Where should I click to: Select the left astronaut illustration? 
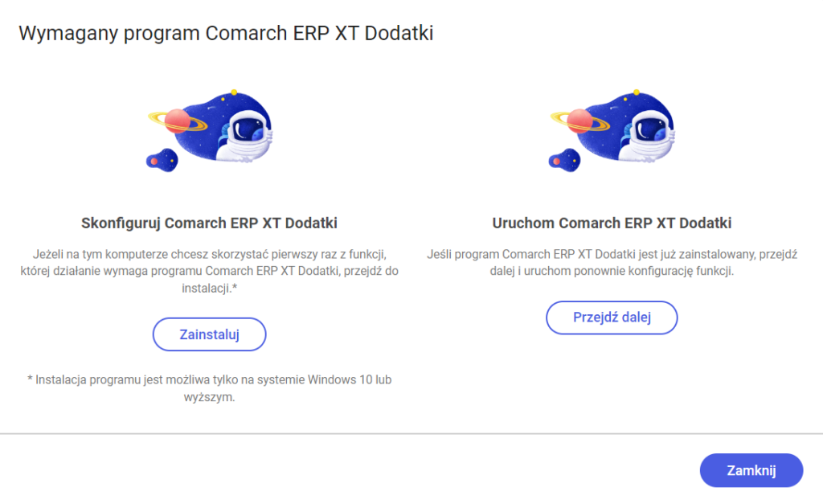click(x=209, y=129)
